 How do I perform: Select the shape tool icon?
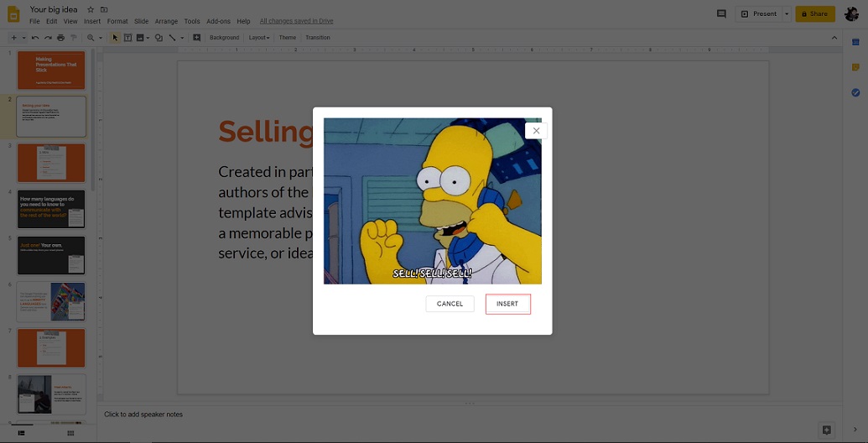tap(159, 38)
